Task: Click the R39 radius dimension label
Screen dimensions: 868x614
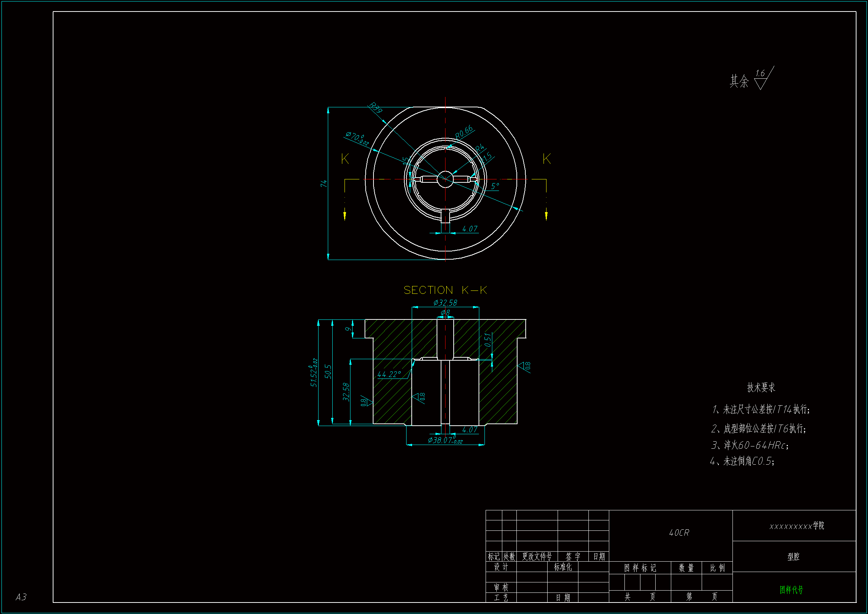Action: tap(375, 108)
